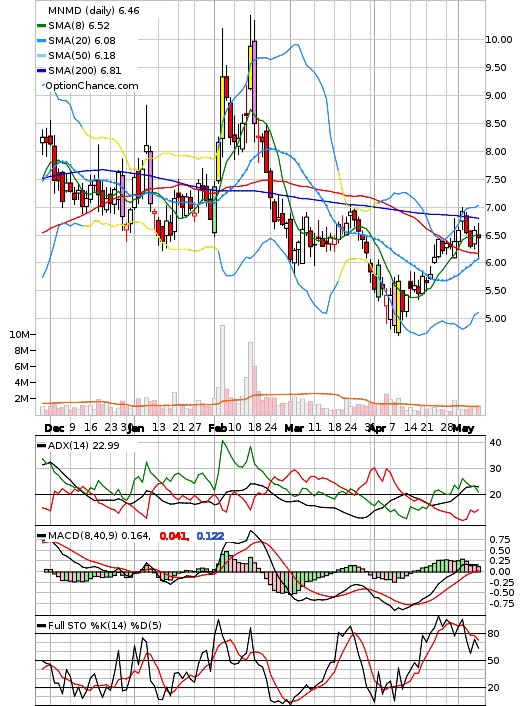Click the Feb date axis label
Screen dimensions: 526x706
point(217,427)
